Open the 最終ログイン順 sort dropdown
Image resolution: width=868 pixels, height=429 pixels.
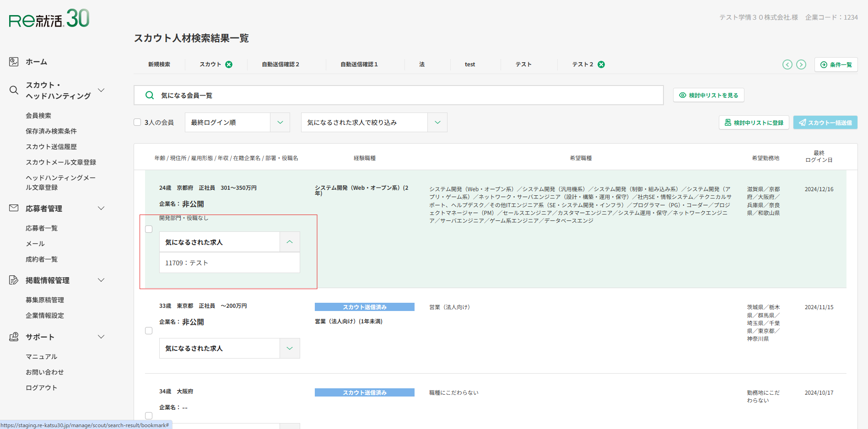coord(237,123)
